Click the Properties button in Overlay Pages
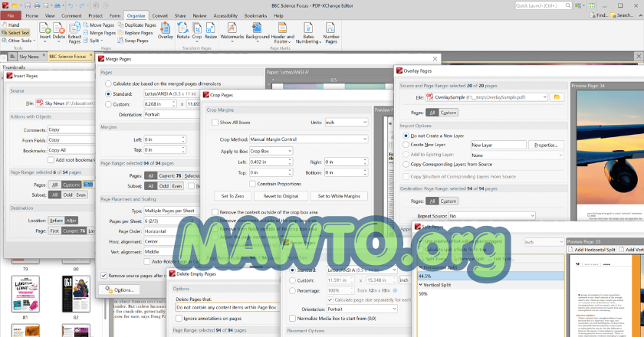Screen dimensions: 644x337 (x=546, y=145)
